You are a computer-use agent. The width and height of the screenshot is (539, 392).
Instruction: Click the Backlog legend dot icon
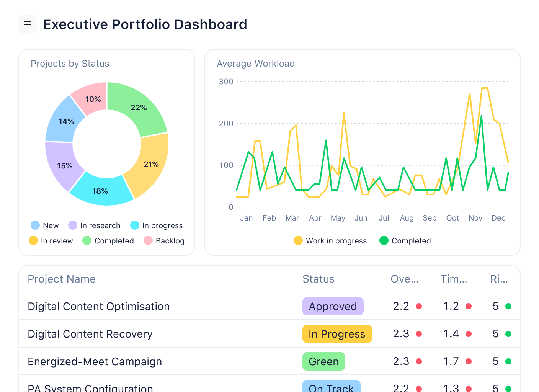pos(148,241)
